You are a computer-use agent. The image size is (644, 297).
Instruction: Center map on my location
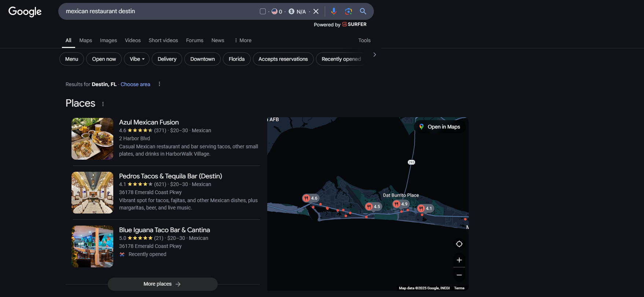click(x=459, y=244)
